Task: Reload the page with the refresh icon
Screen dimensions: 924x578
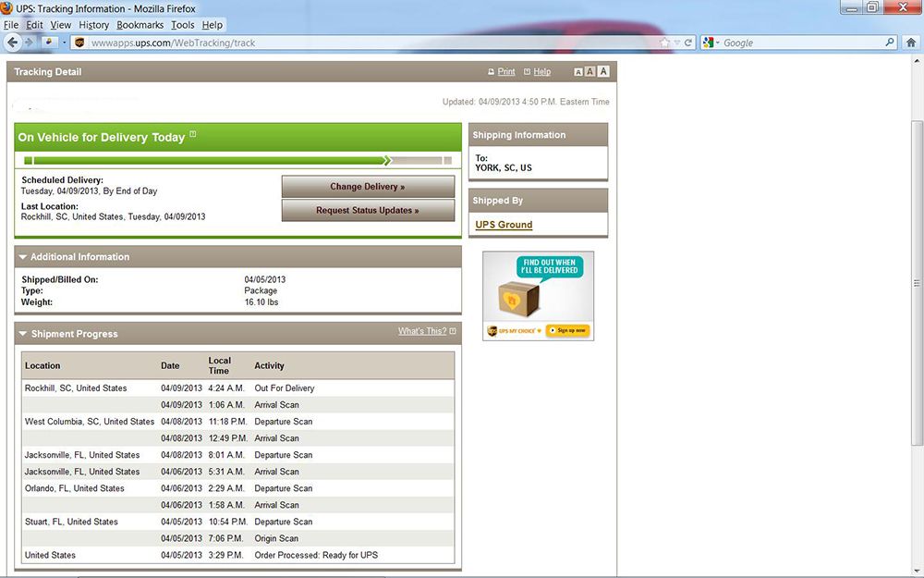Action: [687, 43]
